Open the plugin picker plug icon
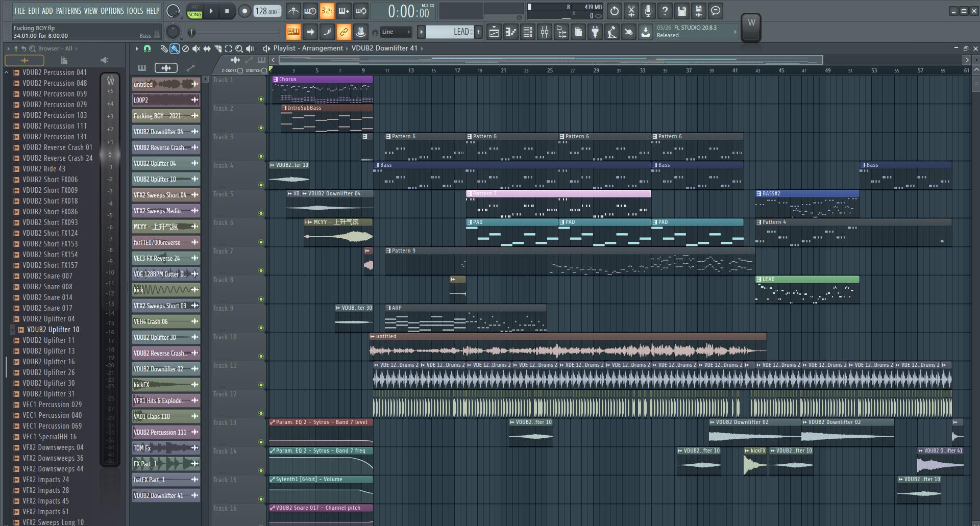 [595, 32]
